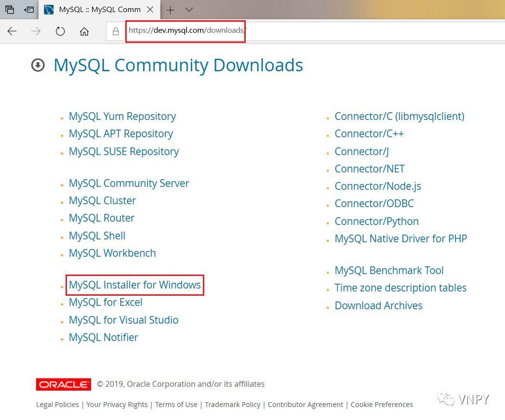Click the padlock site security icon

coord(116,31)
